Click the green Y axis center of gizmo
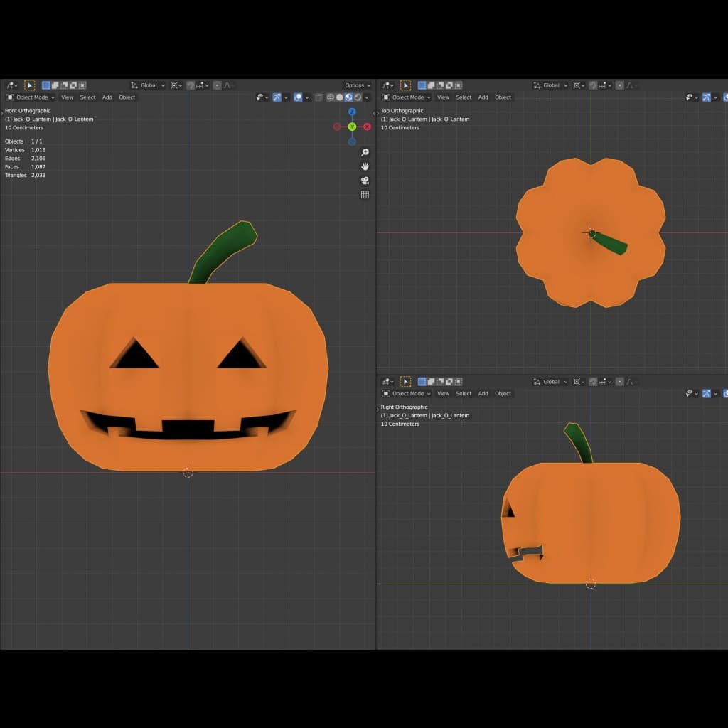 tap(352, 127)
